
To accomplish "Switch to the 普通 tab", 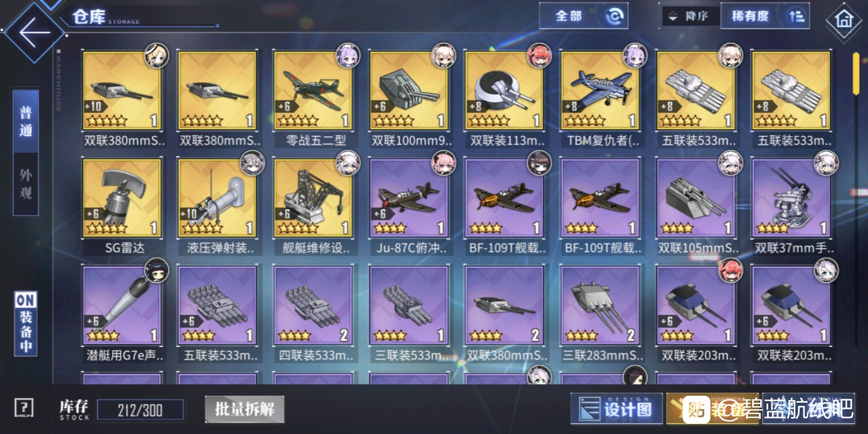I will [26, 122].
